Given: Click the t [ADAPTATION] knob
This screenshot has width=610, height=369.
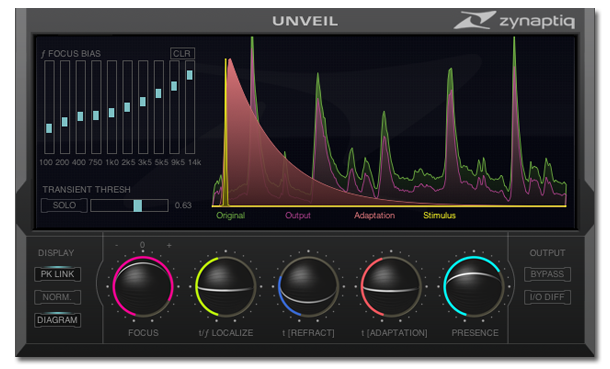Looking at the screenshot, I should (x=391, y=287).
